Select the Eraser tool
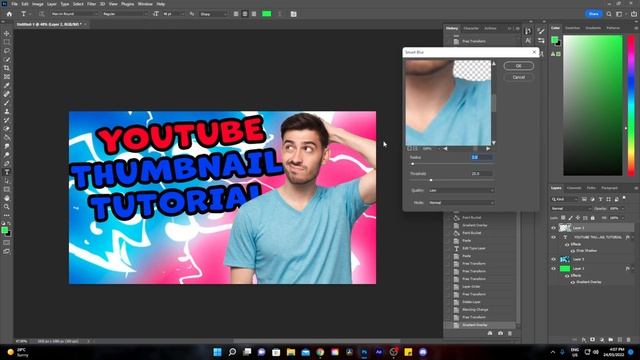 7,129
